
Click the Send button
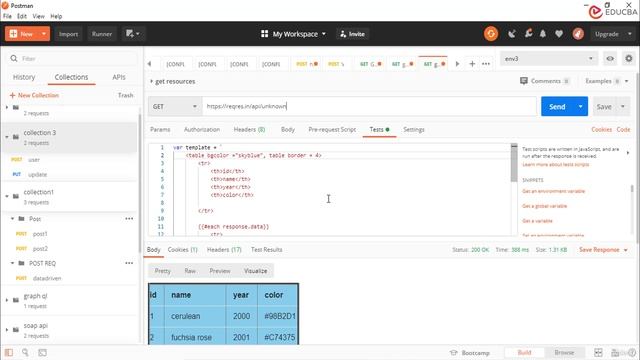click(557, 107)
